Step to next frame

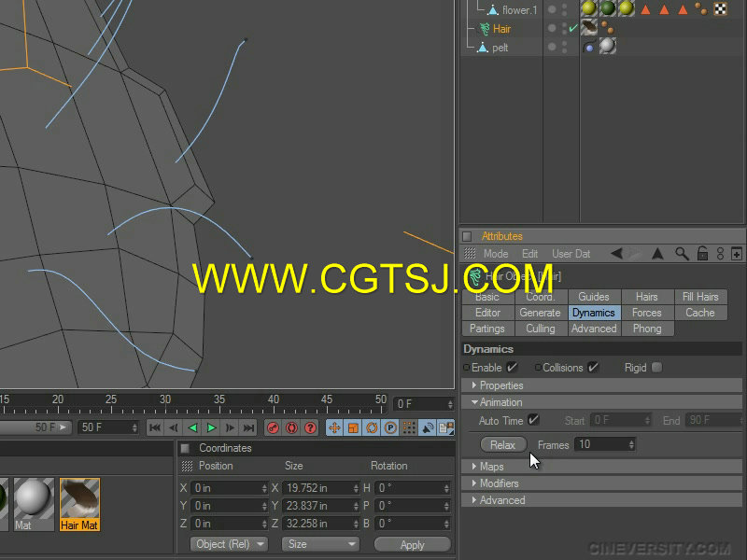pyautogui.click(x=230, y=427)
